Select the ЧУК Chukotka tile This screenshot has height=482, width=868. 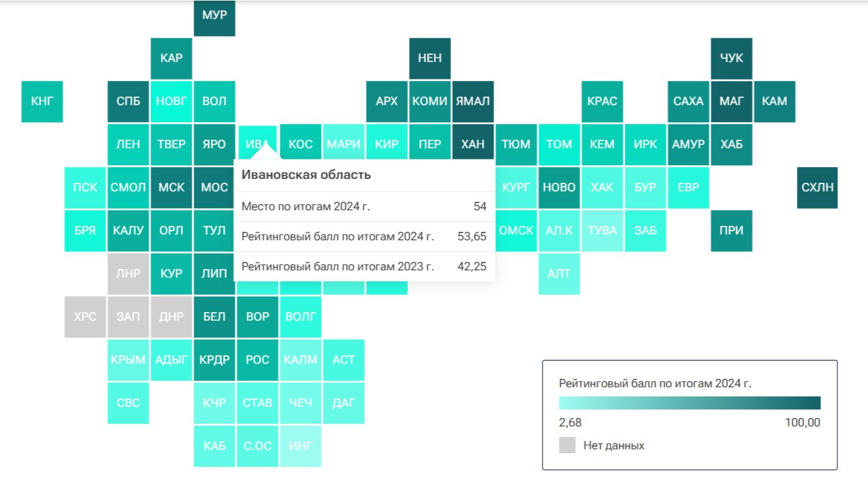click(x=731, y=58)
